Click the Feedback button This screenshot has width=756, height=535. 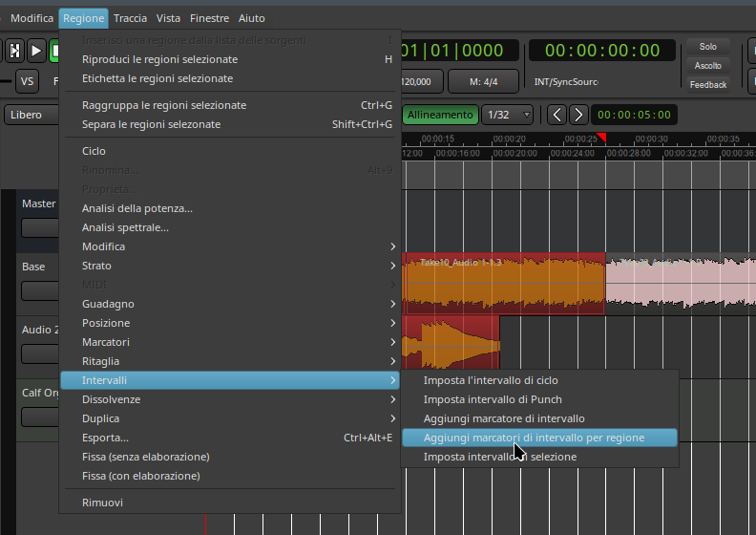707,85
